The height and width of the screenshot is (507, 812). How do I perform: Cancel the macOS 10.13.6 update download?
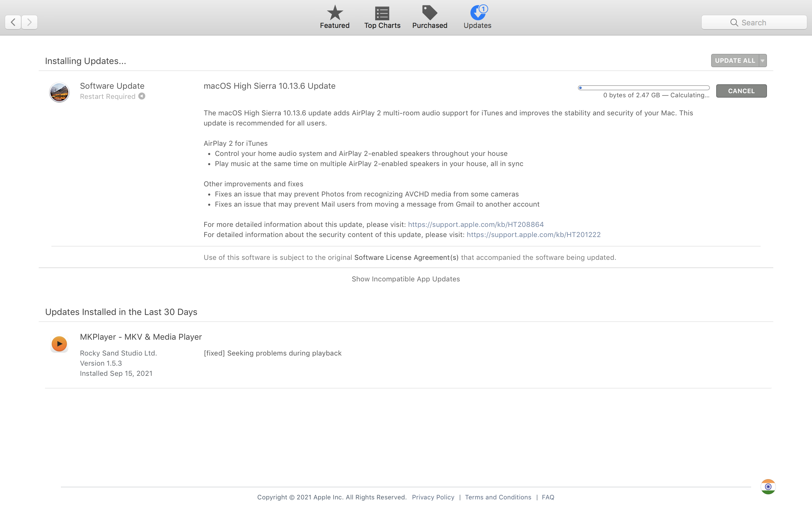click(x=741, y=91)
